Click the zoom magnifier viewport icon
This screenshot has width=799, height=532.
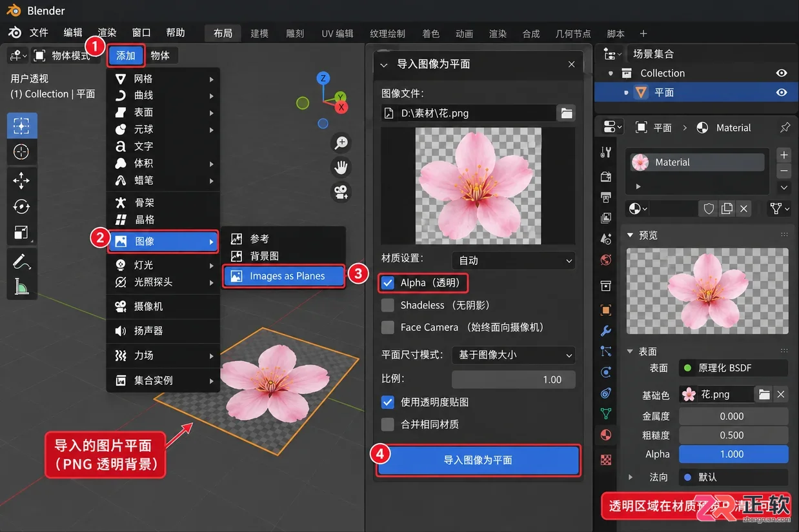(x=341, y=143)
